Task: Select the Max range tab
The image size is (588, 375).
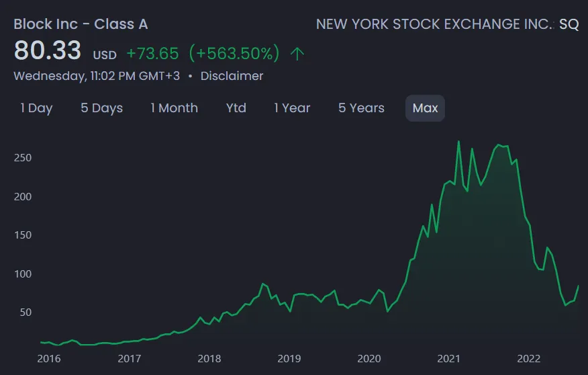Action: click(426, 108)
